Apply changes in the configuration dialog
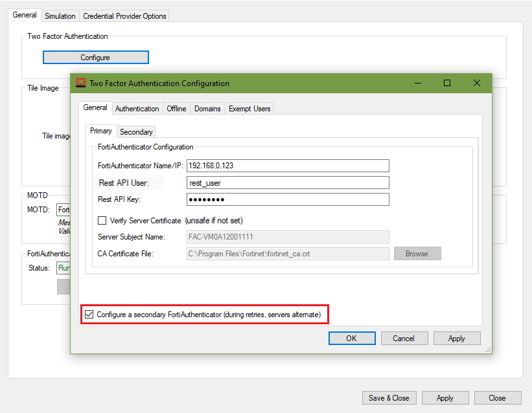Image resolution: width=532 pixels, height=413 pixels. coord(457,338)
